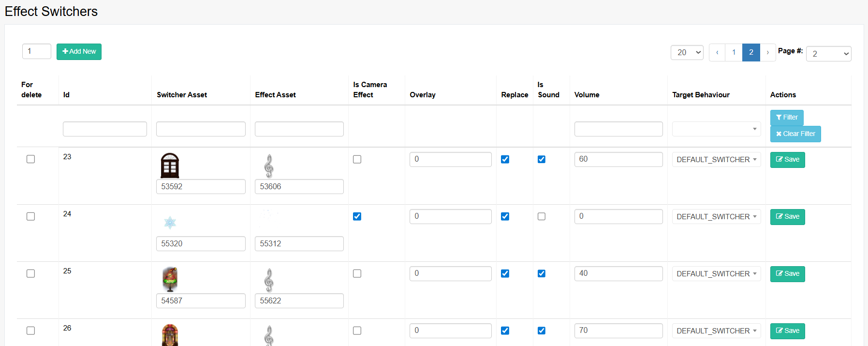Image resolution: width=868 pixels, height=346 pixels.
Task: Enable Is Sound for row 24
Action: 542,216
